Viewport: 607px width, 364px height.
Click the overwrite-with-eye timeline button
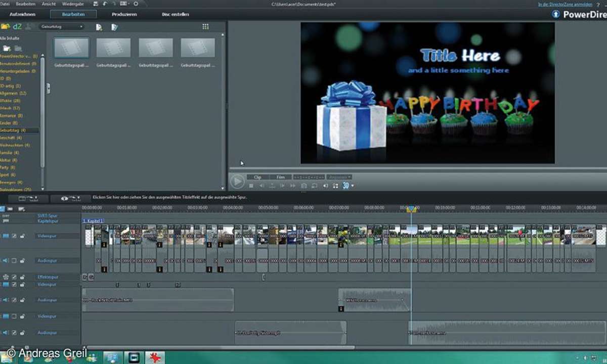coord(71,199)
